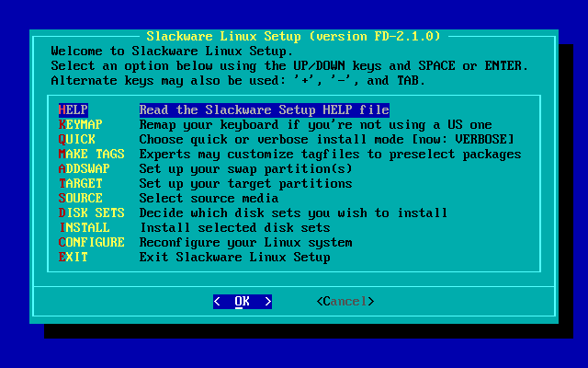
Task: Click the OK button
Action: 243,301
